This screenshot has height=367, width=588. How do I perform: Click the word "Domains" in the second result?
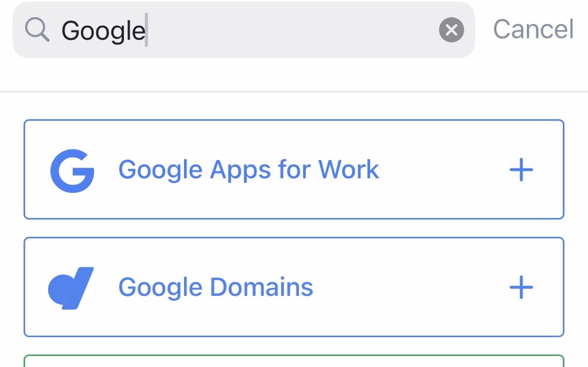coord(261,288)
